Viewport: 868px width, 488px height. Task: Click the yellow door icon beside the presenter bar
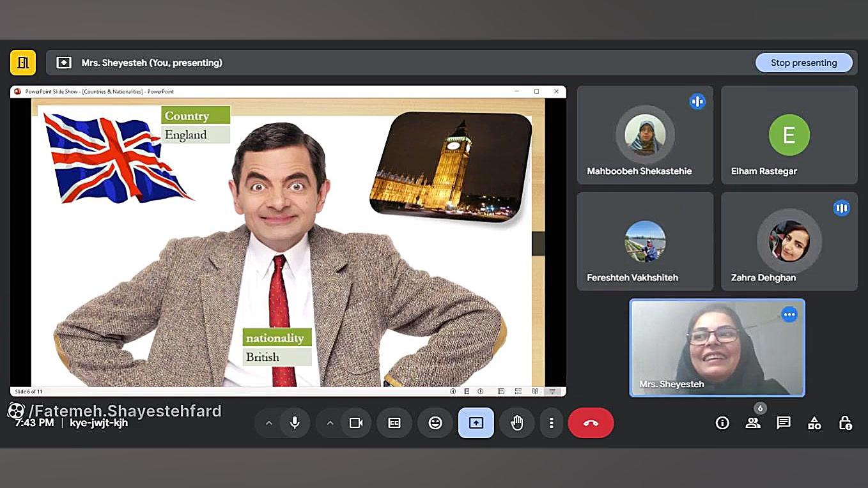(23, 63)
